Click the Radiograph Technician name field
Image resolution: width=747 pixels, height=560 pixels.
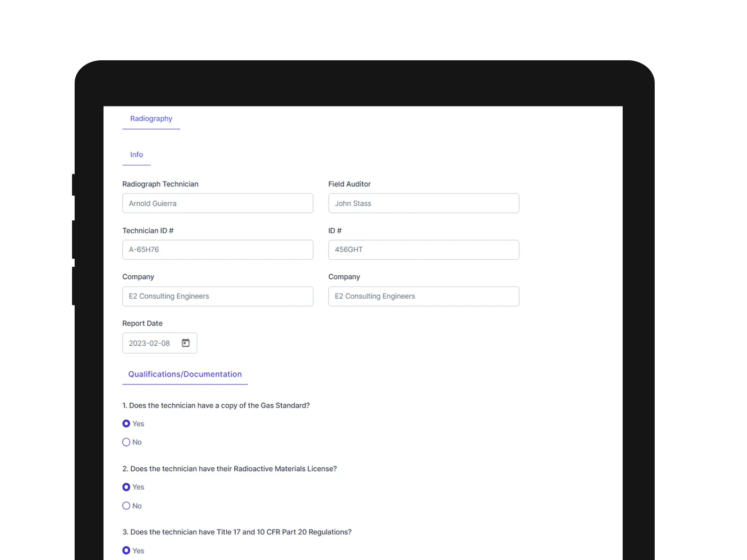click(x=218, y=203)
